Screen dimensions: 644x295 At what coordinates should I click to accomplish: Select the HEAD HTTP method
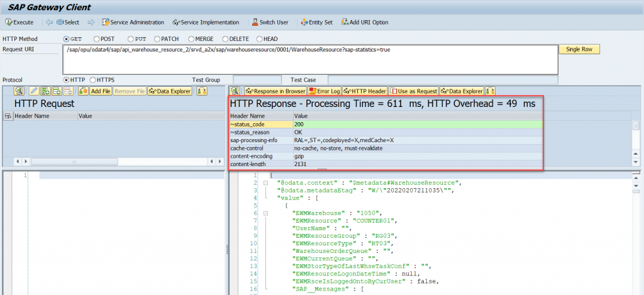point(259,39)
